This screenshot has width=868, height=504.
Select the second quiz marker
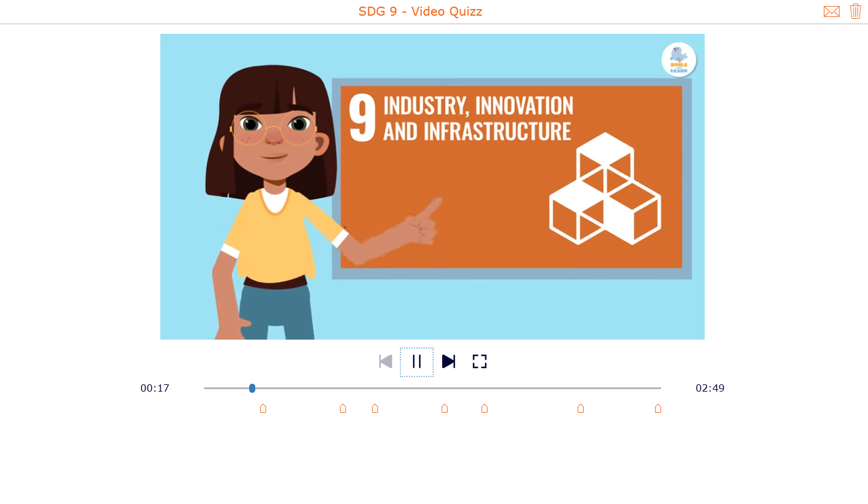click(x=343, y=409)
